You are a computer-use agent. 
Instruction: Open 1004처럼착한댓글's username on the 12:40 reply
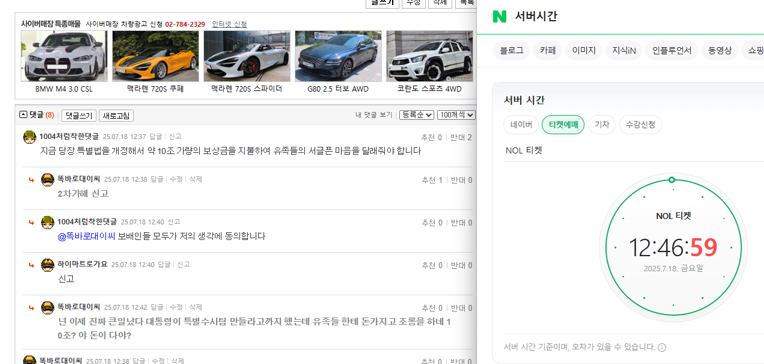point(87,222)
